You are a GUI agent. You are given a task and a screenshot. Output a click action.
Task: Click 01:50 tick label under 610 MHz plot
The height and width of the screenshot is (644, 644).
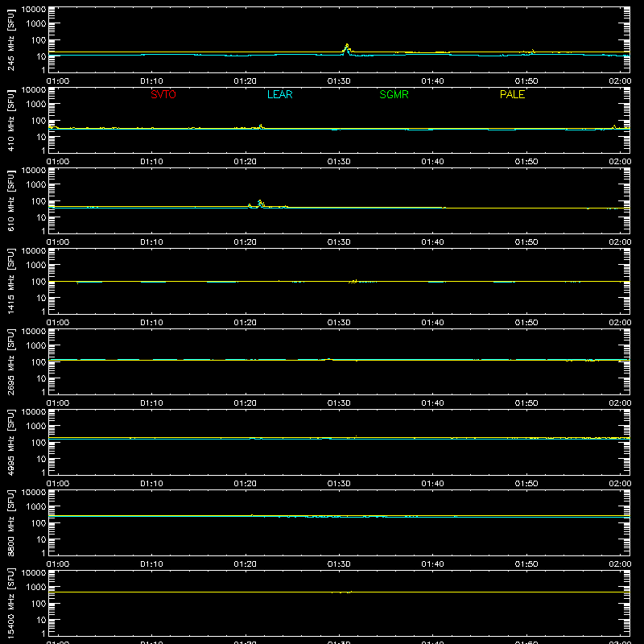point(526,242)
